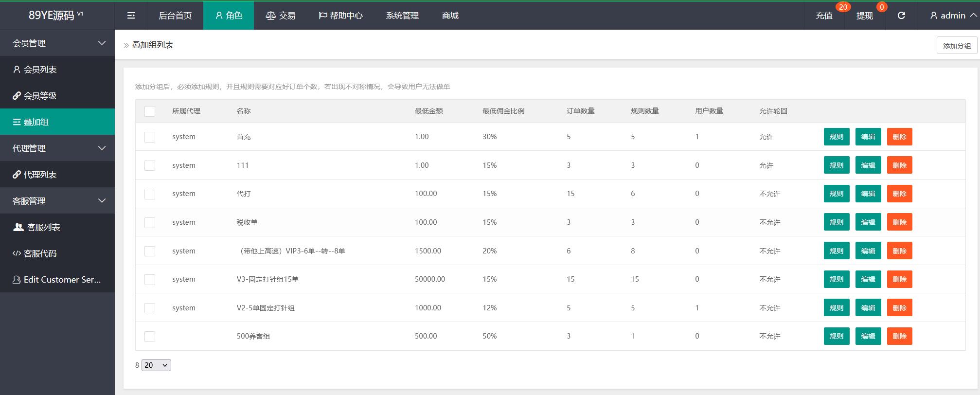Click 删除 button for V3-固定打针组15单 row
Viewport: 980px width, 395px height.
pyautogui.click(x=900, y=279)
